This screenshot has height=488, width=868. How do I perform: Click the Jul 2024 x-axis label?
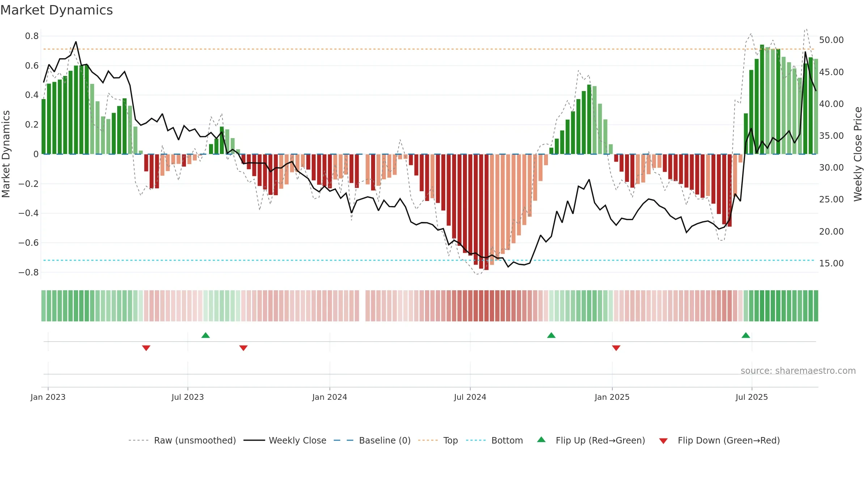coord(470,397)
